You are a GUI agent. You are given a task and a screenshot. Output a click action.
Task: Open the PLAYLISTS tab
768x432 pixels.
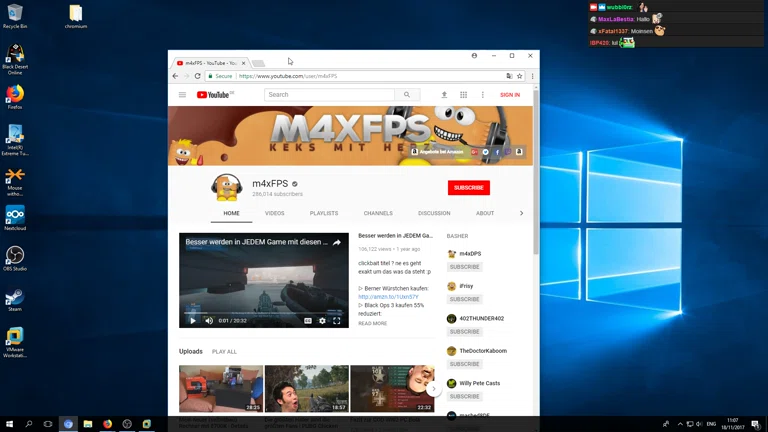click(x=324, y=213)
